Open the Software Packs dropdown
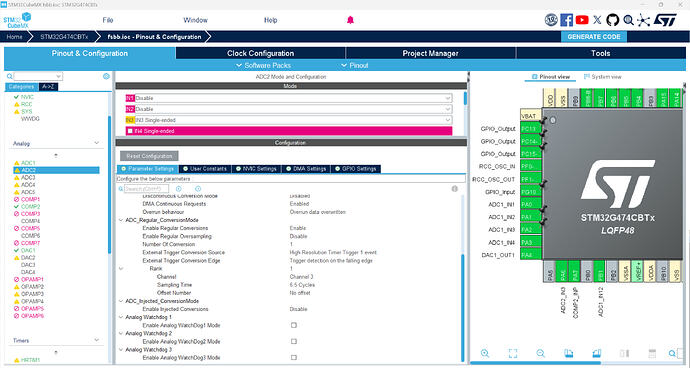This screenshot has width=690, height=368. (263, 66)
